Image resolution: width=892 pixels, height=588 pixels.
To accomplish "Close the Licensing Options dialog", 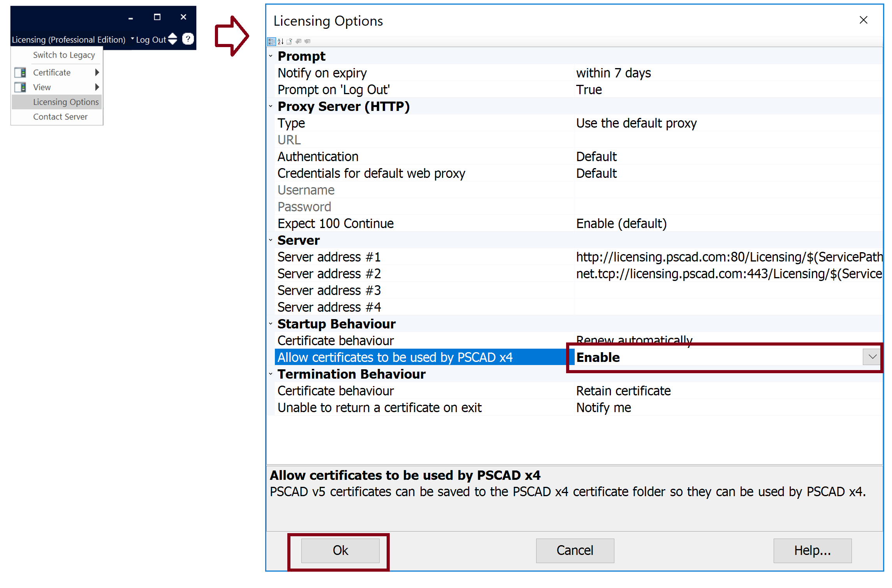I will 863,20.
